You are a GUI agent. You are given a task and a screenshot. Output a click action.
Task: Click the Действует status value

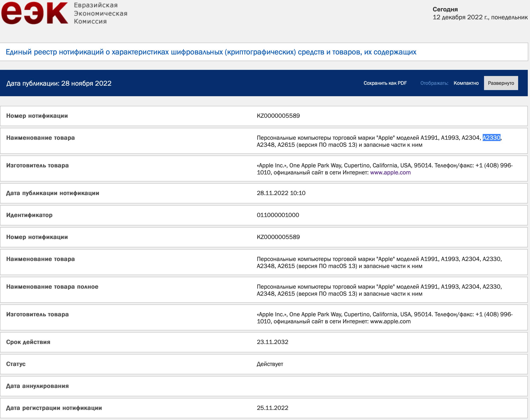(x=270, y=364)
